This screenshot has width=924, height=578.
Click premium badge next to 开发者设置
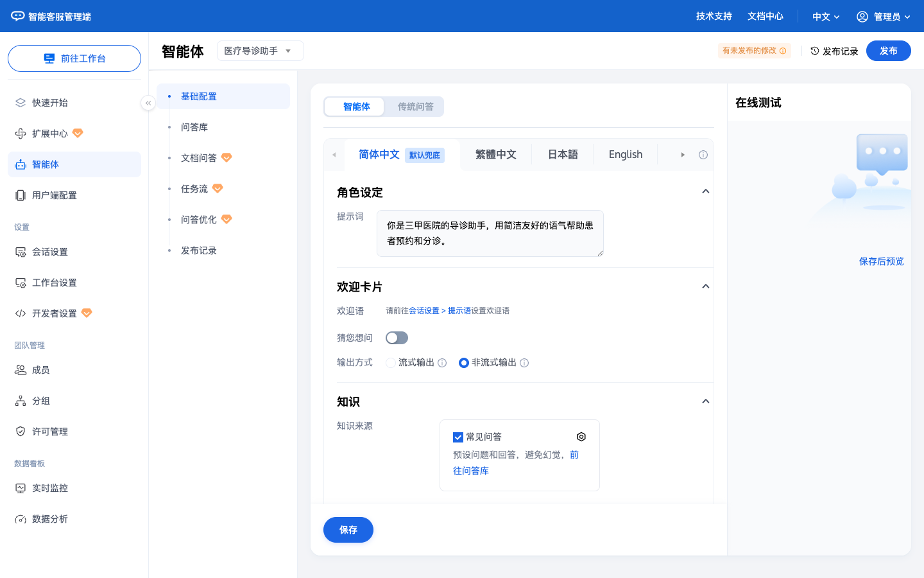87,313
